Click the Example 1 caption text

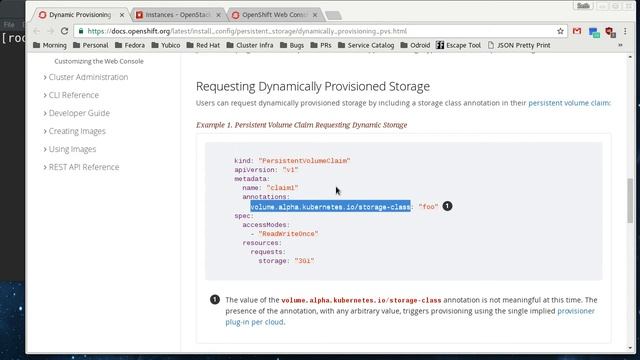302,125
